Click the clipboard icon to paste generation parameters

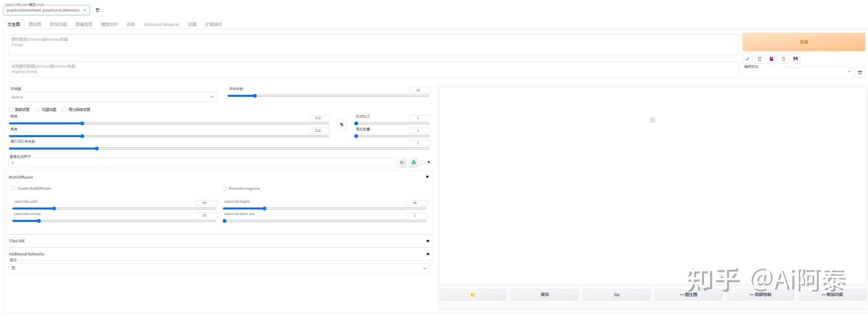[784, 59]
